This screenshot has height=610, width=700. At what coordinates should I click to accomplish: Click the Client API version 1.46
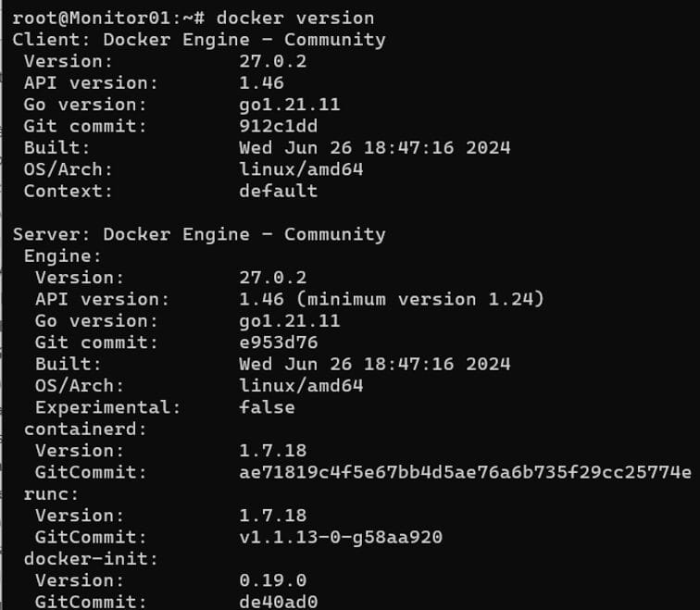[261, 82]
